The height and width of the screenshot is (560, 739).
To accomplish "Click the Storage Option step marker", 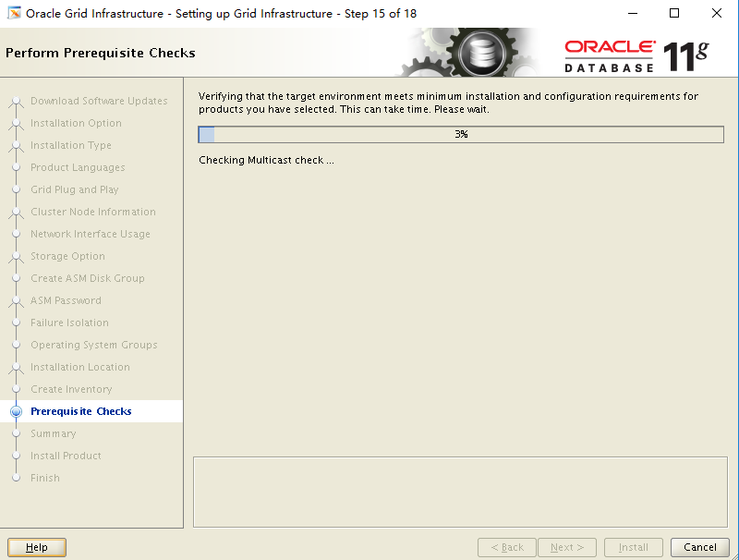I will pyautogui.click(x=16, y=256).
